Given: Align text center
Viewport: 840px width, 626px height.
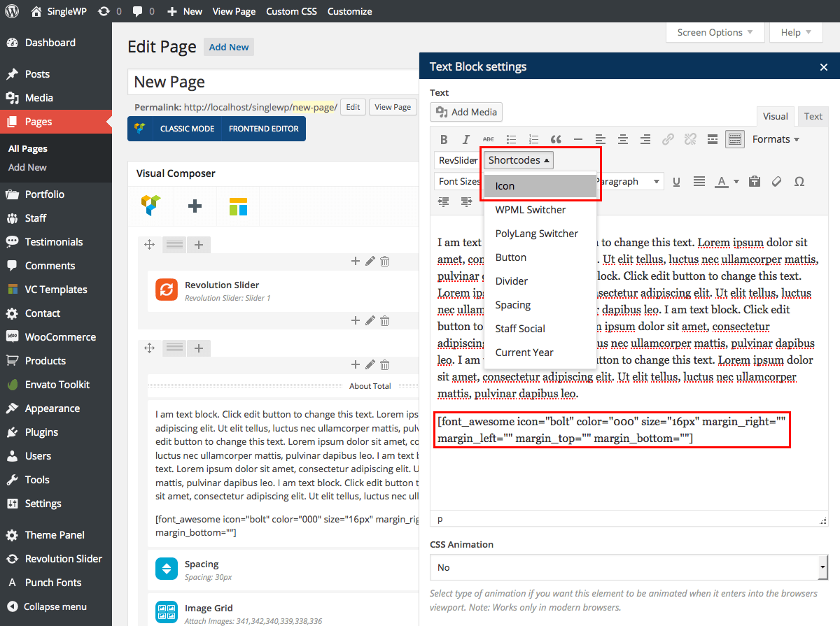Looking at the screenshot, I should (x=623, y=139).
